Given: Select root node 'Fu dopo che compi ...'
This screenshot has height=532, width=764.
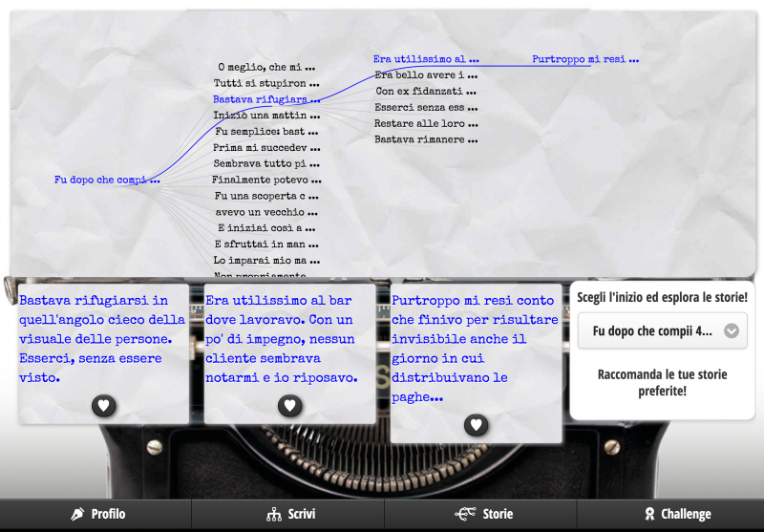Looking at the screenshot, I should point(107,180).
